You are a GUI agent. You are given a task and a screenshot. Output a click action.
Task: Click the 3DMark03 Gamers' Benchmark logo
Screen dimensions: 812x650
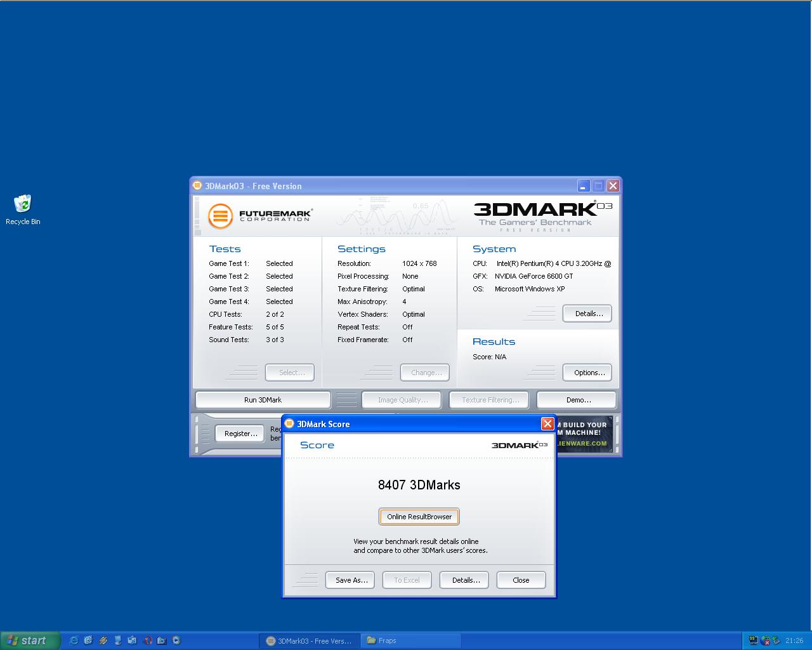[543, 216]
